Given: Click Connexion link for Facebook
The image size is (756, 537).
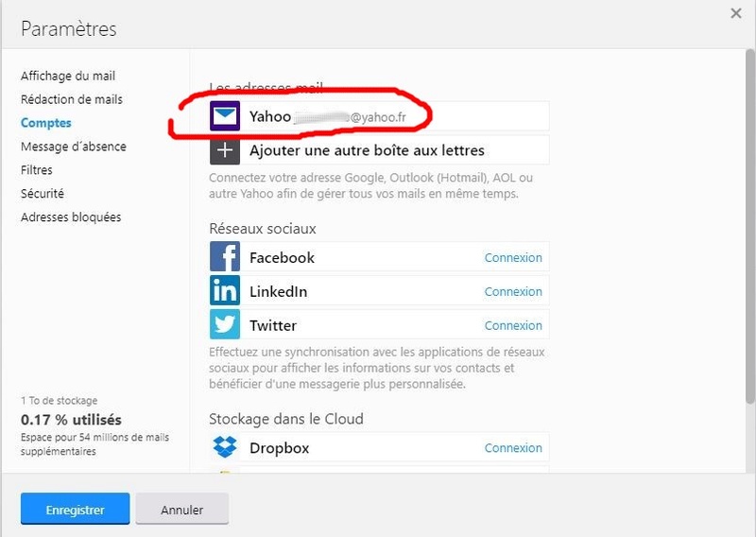Looking at the screenshot, I should tap(513, 258).
